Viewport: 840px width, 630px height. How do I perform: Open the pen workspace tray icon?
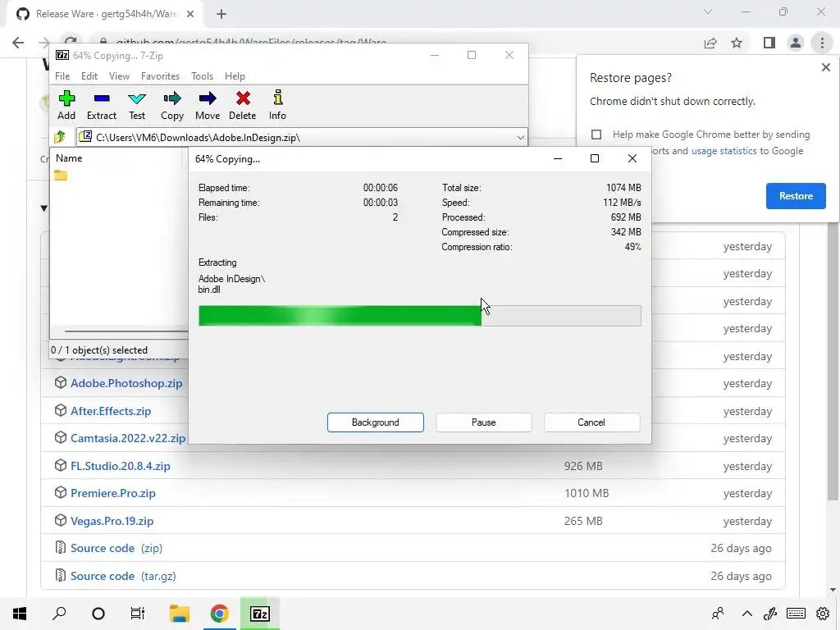pyautogui.click(x=769, y=614)
